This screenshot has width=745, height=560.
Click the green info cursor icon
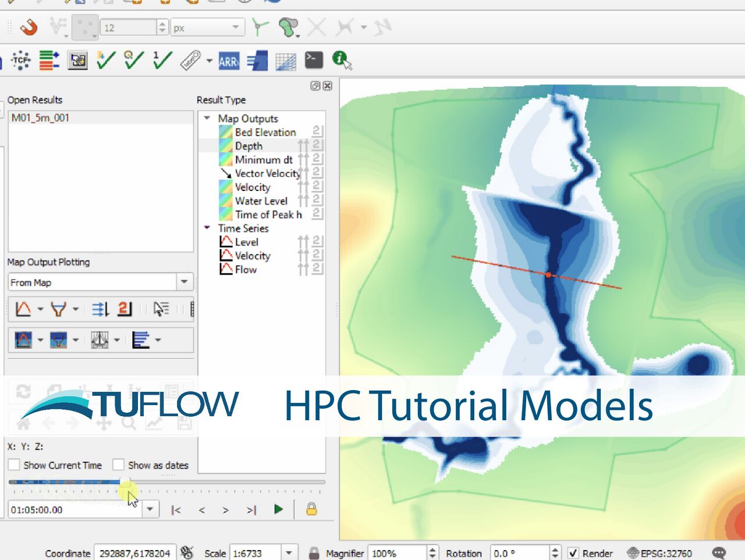341,59
